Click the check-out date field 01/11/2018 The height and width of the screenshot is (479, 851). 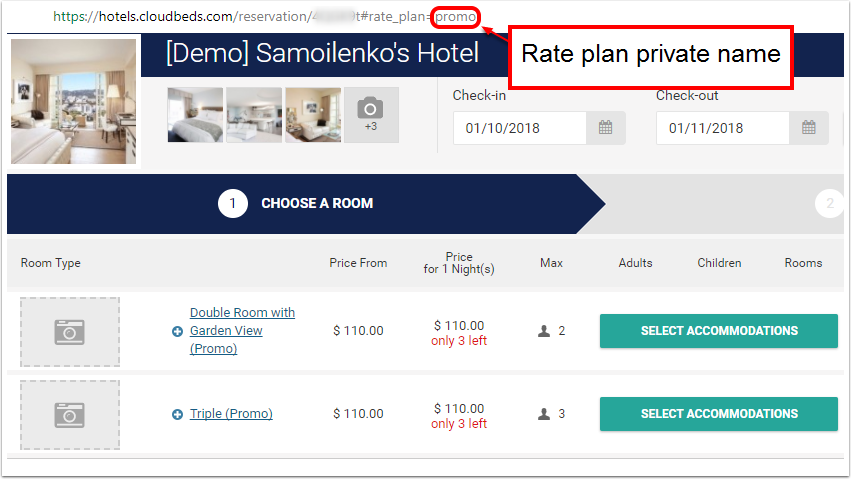tap(721, 128)
